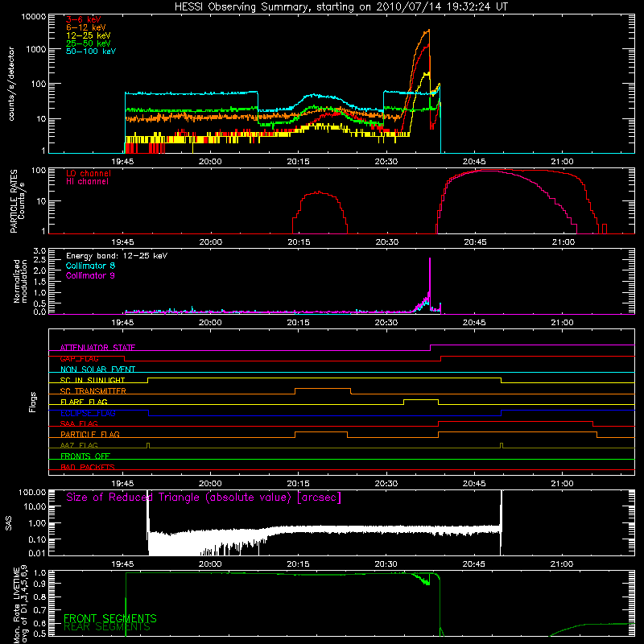Click the ECLIPSE_FLAG label

(x=88, y=413)
